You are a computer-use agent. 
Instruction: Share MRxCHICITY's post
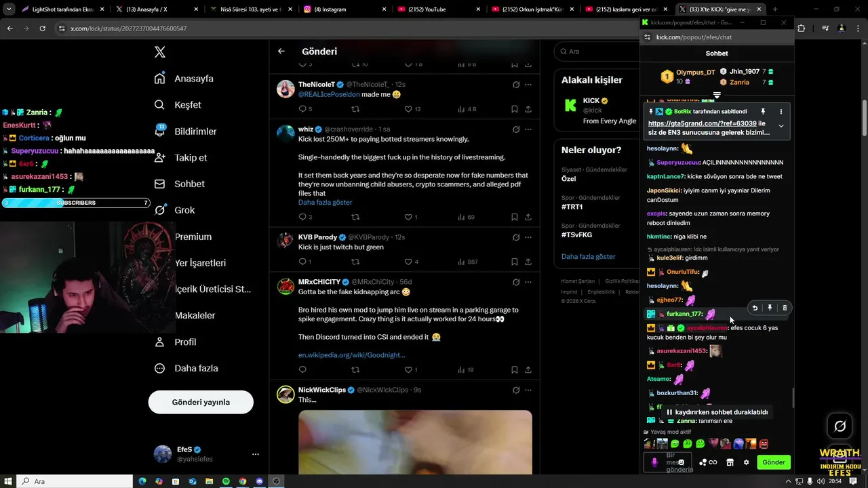(528, 370)
